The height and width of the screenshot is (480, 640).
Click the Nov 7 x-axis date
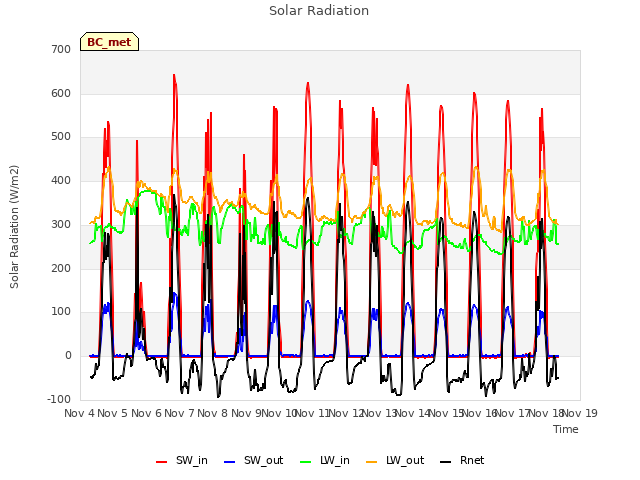click(x=180, y=413)
